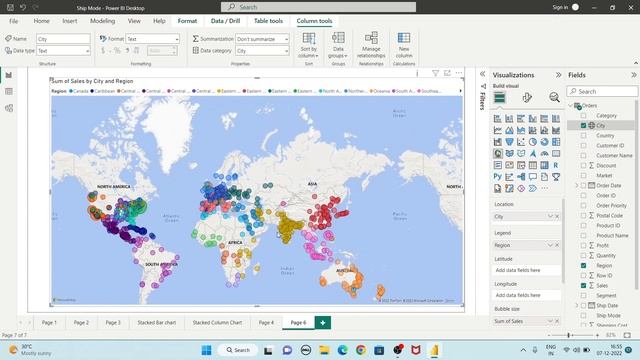This screenshot has height=360, width=640.
Task: Collapse the Visualizations pane
Action: coord(558,75)
